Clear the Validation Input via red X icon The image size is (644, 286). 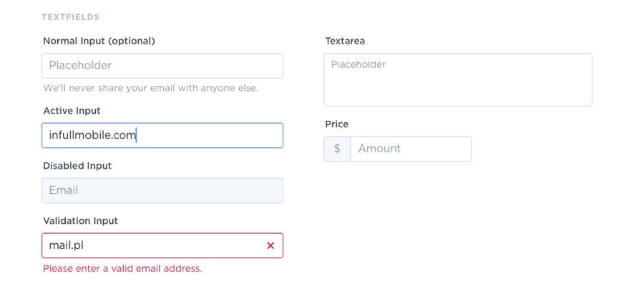[270, 245]
